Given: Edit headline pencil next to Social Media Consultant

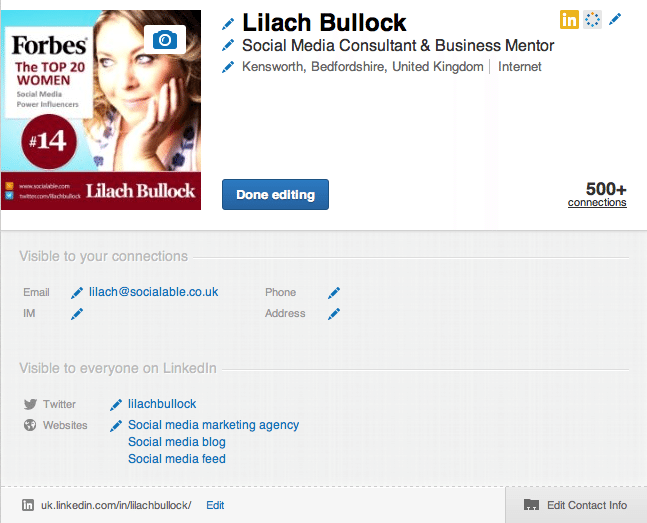Looking at the screenshot, I should click(228, 45).
